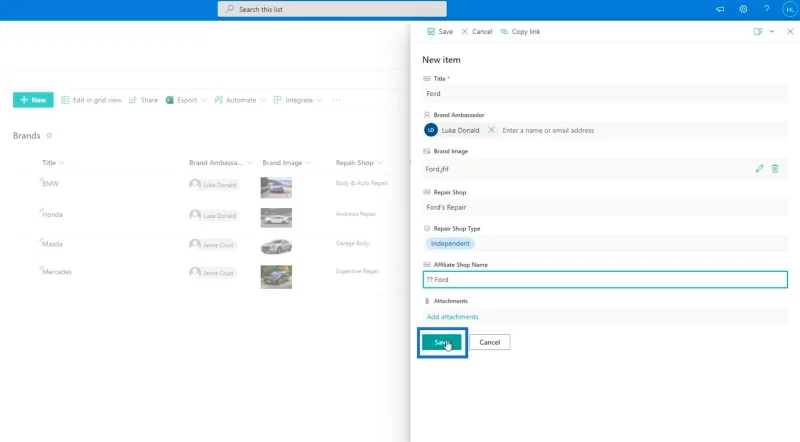This screenshot has height=442, width=800.
Task: Open the megaphone feedback icon in header
Action: pyautogui.click(x=720, y=9)
